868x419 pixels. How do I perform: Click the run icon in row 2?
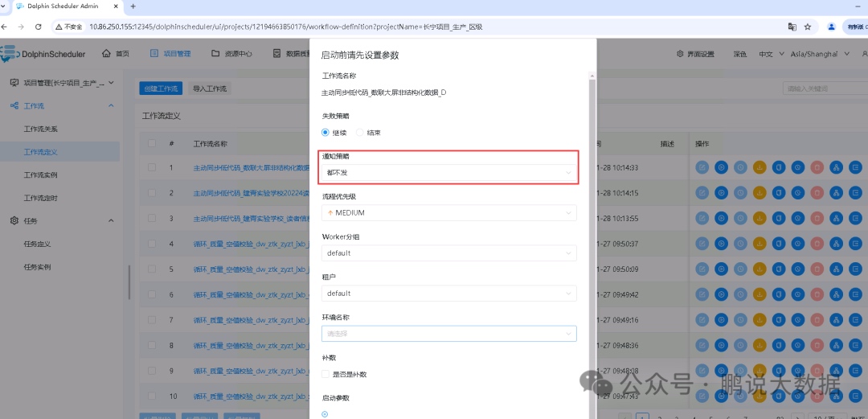pyautogui.click(x=721, y=192)
